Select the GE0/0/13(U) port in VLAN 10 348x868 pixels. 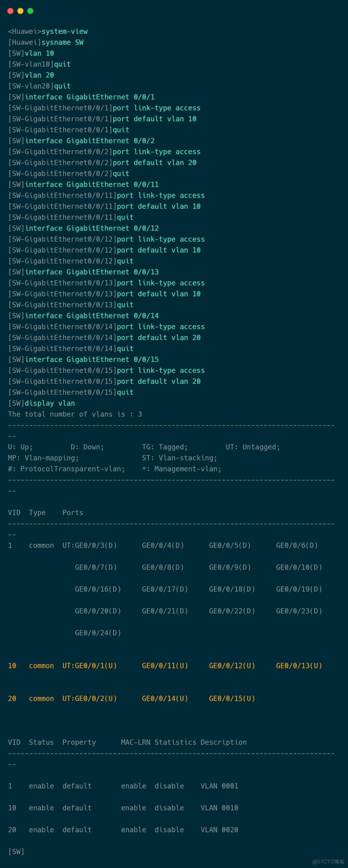(x=299, y=665)
